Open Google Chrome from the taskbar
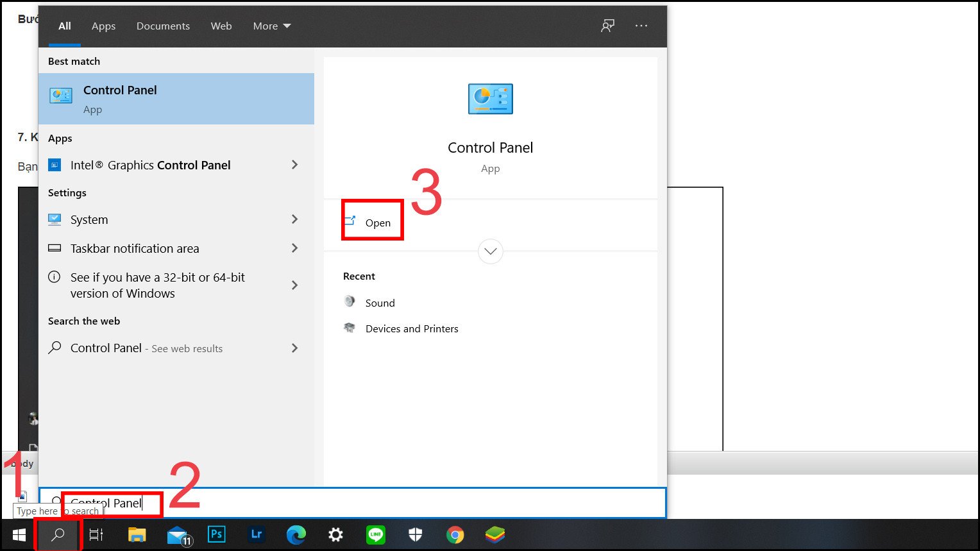The height and width of the screenshot is (551, 980). [455, 534]
